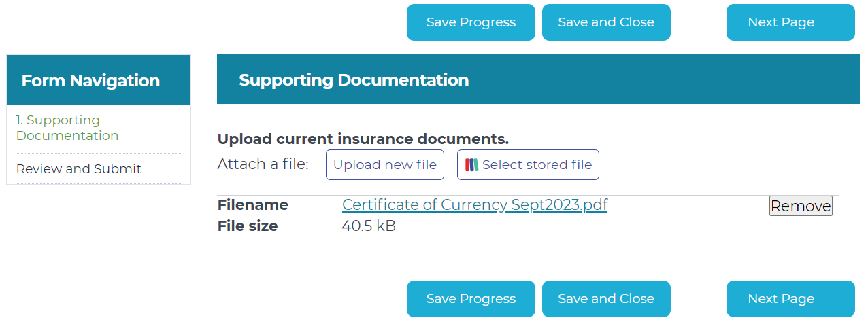The width and height of the screenshot is (868, 324).
Task: Click Save and Close above the form header
Action: click(x=606, y=22)
